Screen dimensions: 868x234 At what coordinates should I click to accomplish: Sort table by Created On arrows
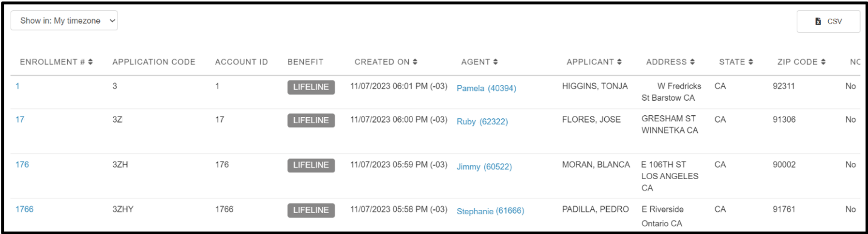point(415,62)
